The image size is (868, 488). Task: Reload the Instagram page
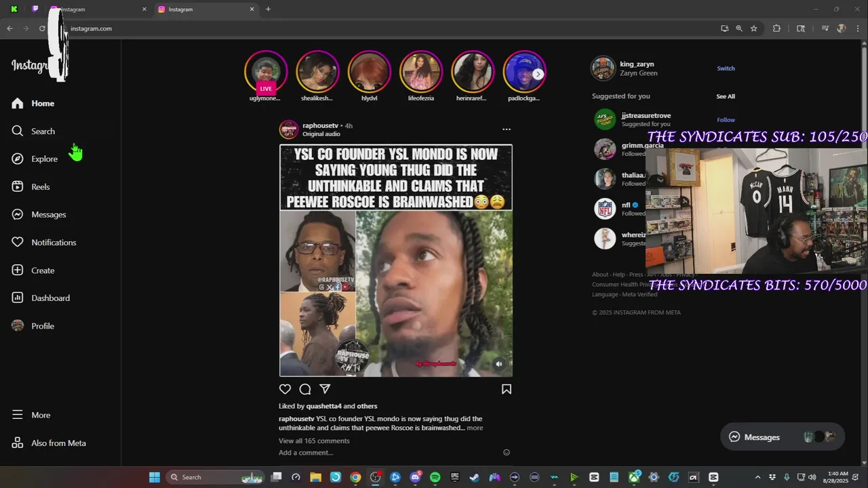click(42, 28)
